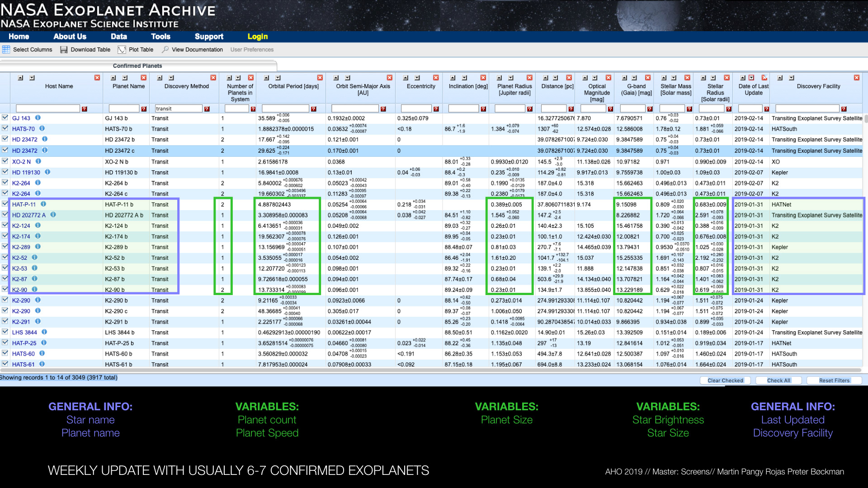Remove the Distance [pc] column

(x=569, y=78)
